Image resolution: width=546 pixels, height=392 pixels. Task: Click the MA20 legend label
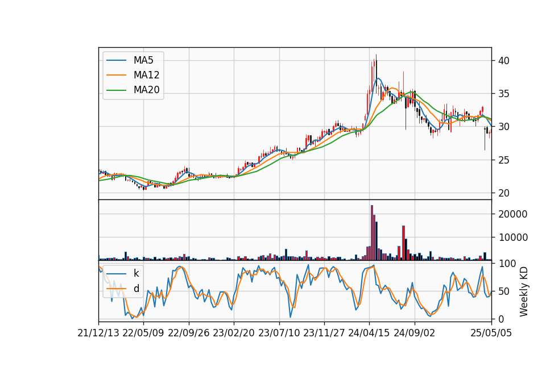[146, 90]
